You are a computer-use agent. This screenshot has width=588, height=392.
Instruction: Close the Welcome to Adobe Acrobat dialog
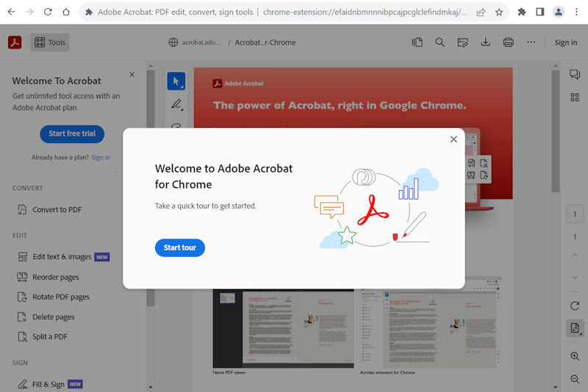pos(453,139)
